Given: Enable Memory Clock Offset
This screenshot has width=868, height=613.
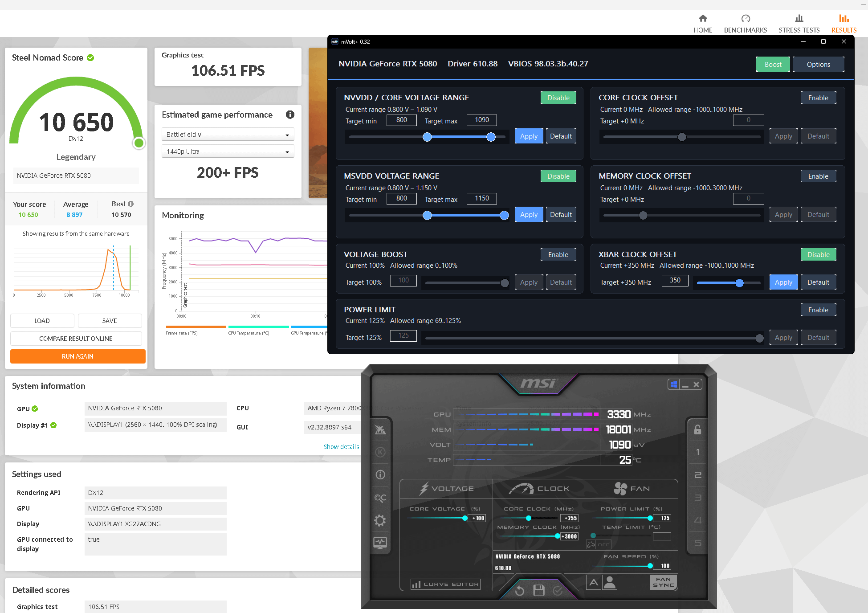Looking at the screenshot, I should (x=818, y=176).
